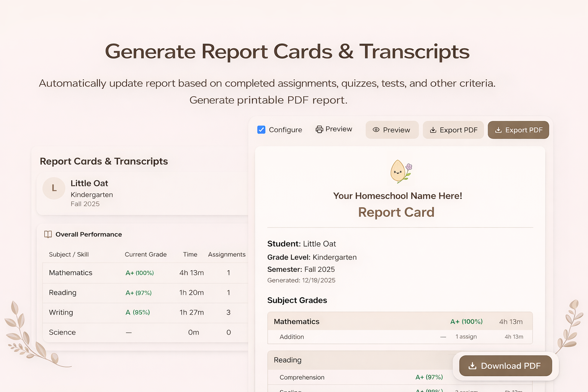The image size is (588, 392).
Task: Click the open book icon beside Overall Performance
Action: point(48,234)
